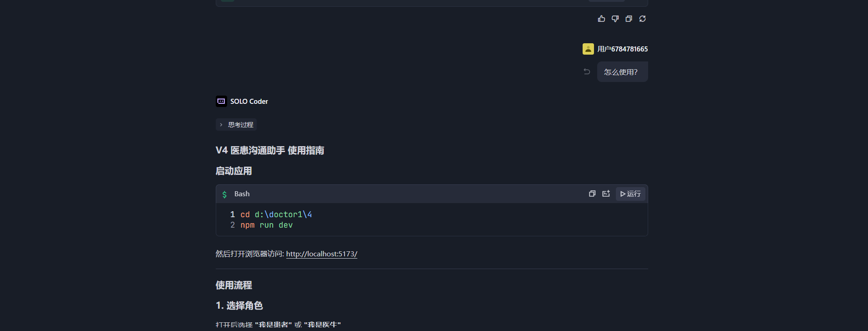Regenerate the previous response
Image resolution: width=868 pixels, height=331 pixels.
pyautogui.click(x=642, y=19)
